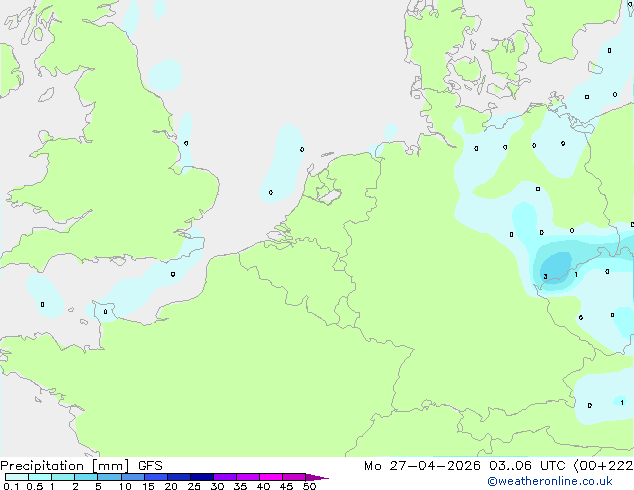Viewport: 634px width, 490px height.
Task: Click the 25–30 mm legend color swatch
Action: 202,477
